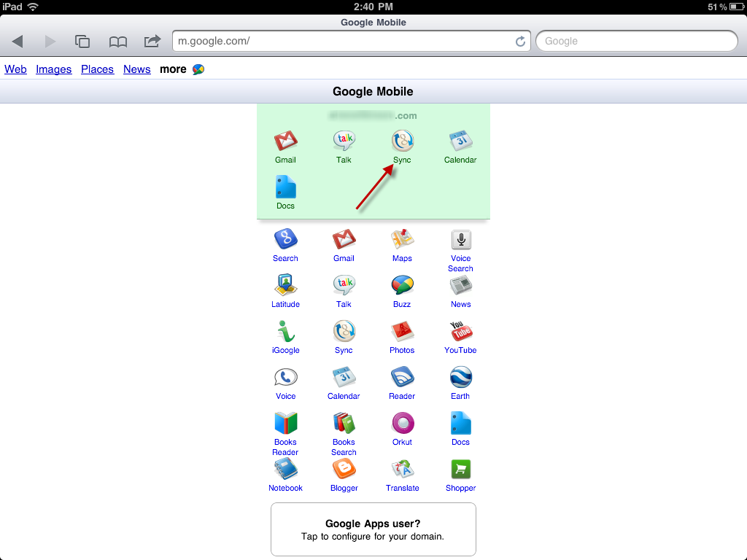Tap Safari share action button
The height and width of the screenshot is (560, 747).
(x=152, y=42)
